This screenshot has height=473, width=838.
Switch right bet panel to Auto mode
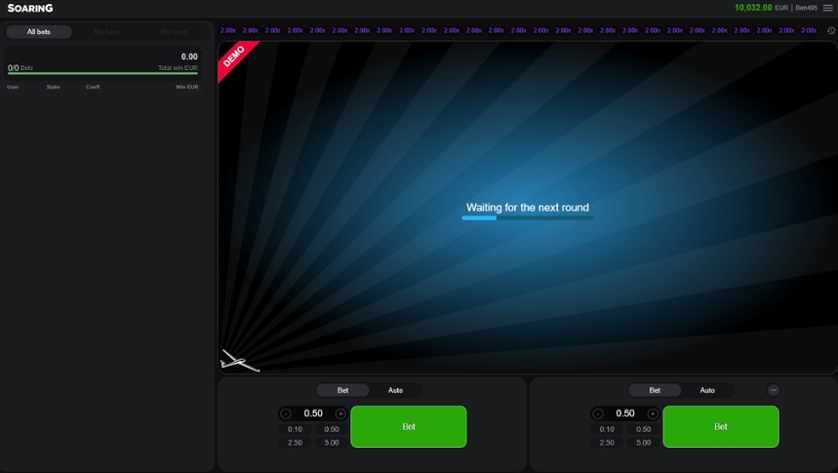[x=707, y=390]
